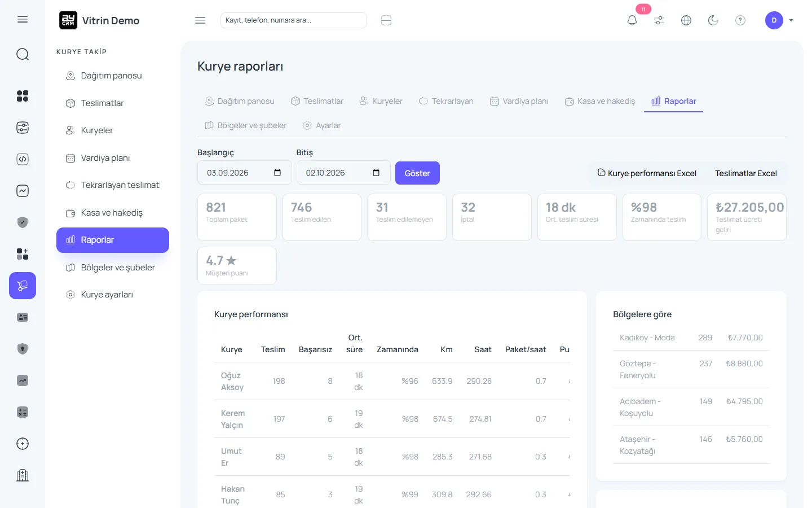Click the ID card icon in left rail

[x=23, y=317]
